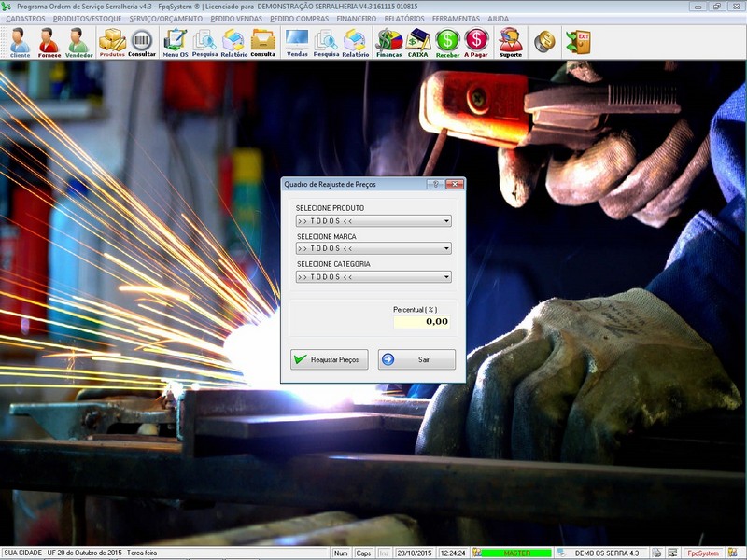Click the Sair button in dialog
The height and width of the screenshot is (560, 747).
click(416, 359)
